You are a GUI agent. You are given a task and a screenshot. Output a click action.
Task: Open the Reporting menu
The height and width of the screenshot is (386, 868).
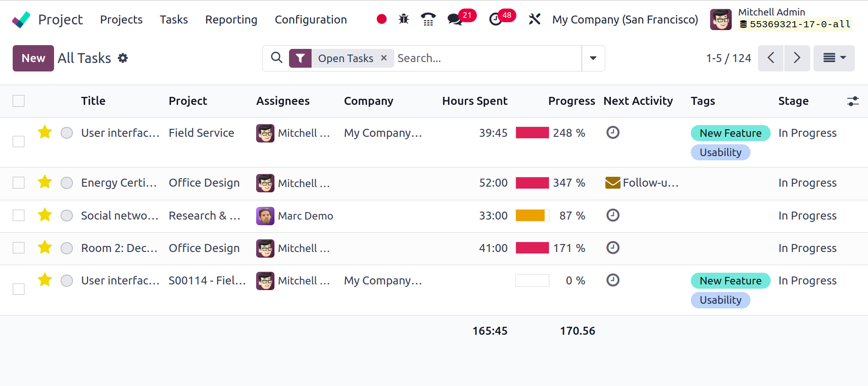click(x=231, y=19)
